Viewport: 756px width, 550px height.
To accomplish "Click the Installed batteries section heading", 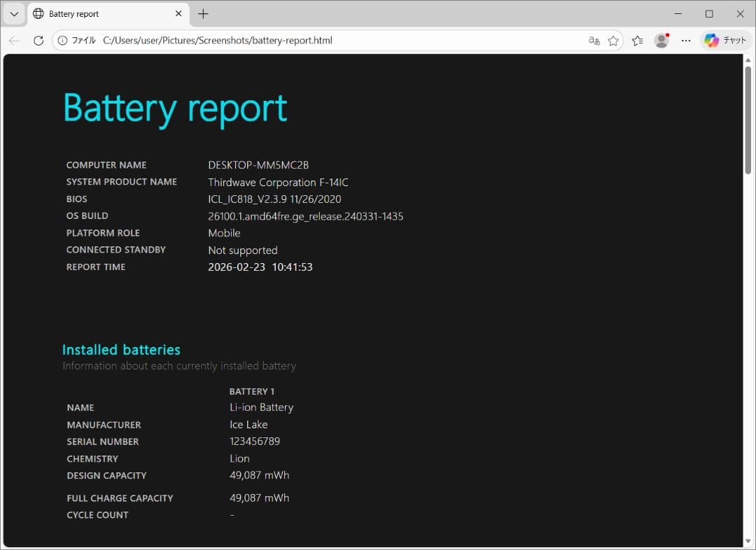I will click(x=122, y=349).
